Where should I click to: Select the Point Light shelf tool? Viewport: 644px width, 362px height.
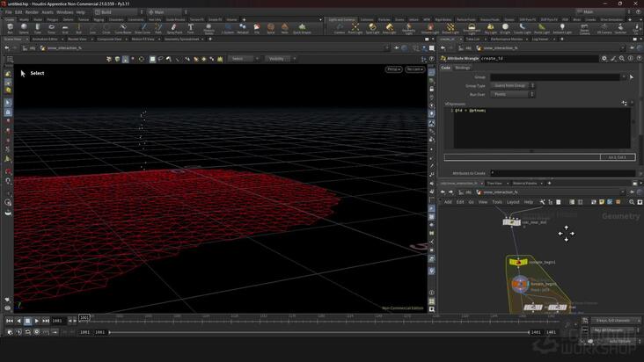pyautogui.click(x=355, y=28)
